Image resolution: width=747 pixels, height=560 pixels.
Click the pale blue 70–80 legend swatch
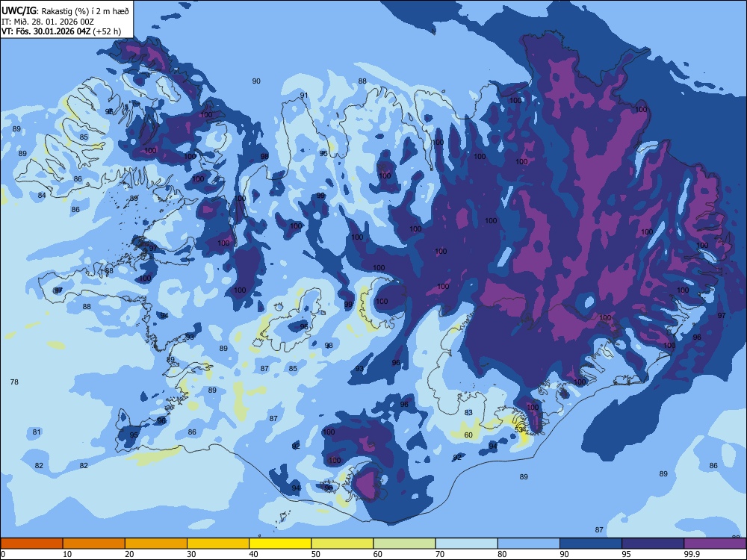click(x=466, y=544)
